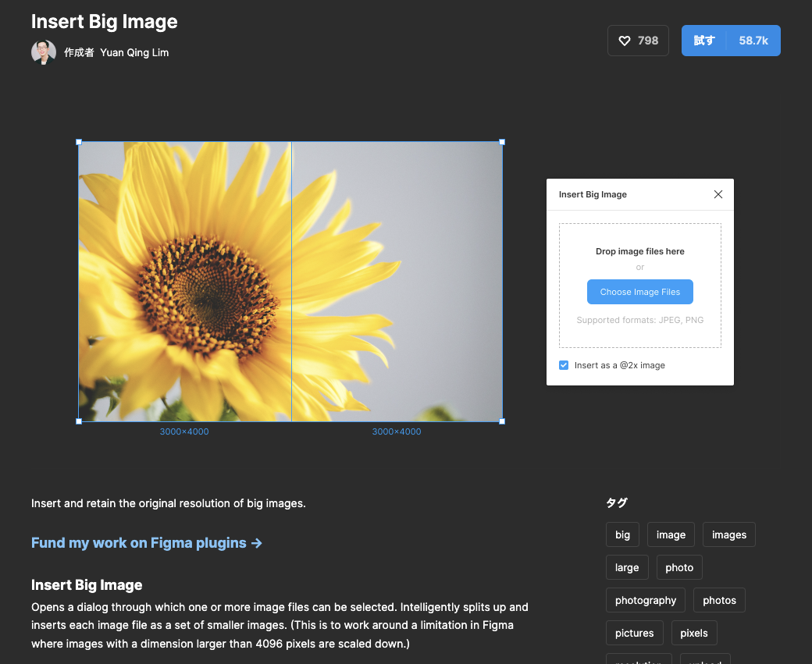Click the drop image files area
The height and width of the screenshot is (664, 812).
click(639, 251)
